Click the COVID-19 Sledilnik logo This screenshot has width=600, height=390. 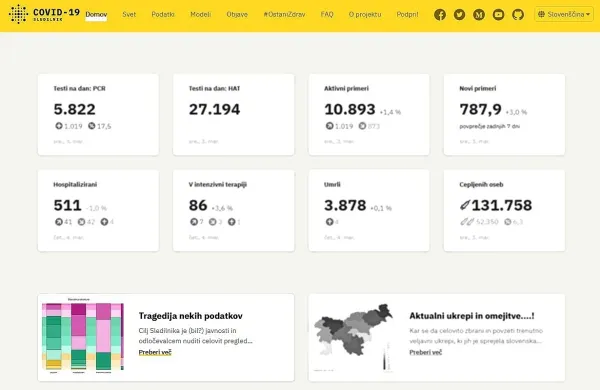[44, 14]
